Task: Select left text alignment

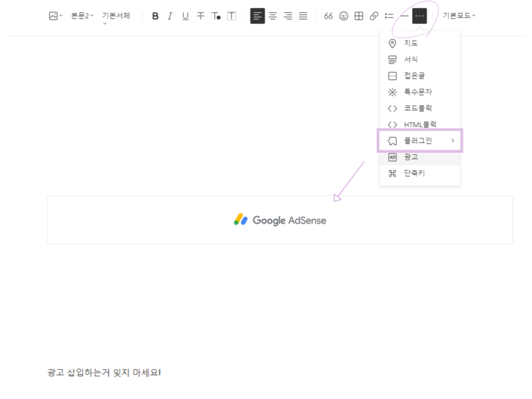Action: click(258, 16)
